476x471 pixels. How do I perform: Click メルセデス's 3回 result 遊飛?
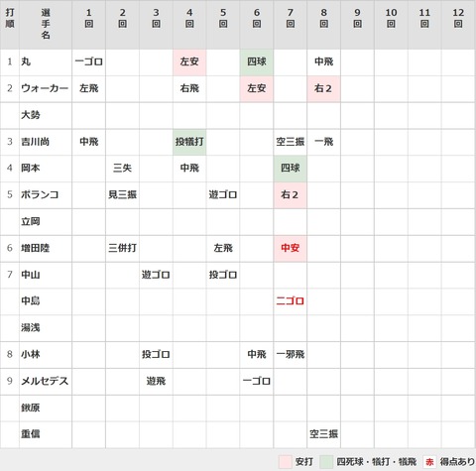[x=156, y=381]
